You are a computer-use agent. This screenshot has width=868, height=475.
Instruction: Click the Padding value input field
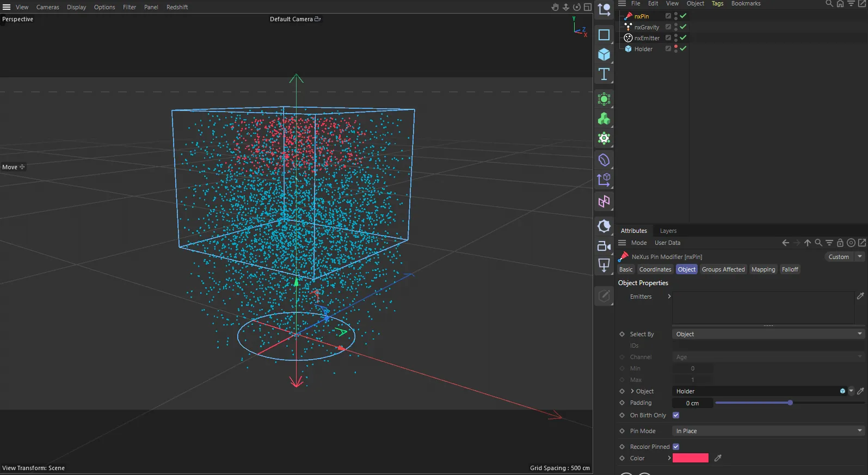tap(692, 403)
